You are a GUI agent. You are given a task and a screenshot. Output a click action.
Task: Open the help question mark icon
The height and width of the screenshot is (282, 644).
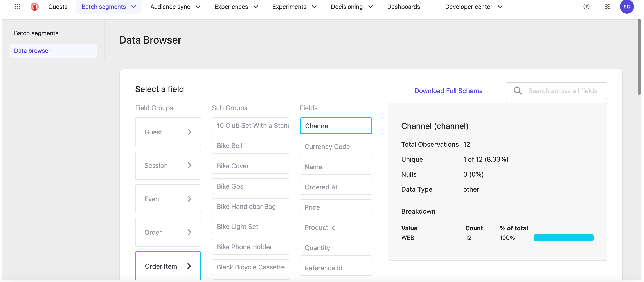[x=586, y=7]
